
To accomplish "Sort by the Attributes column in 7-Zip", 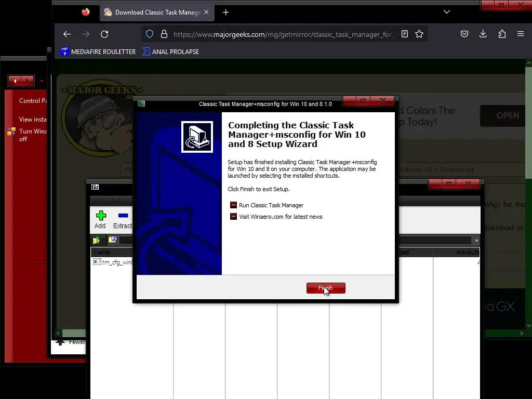I will click(457, 252).
